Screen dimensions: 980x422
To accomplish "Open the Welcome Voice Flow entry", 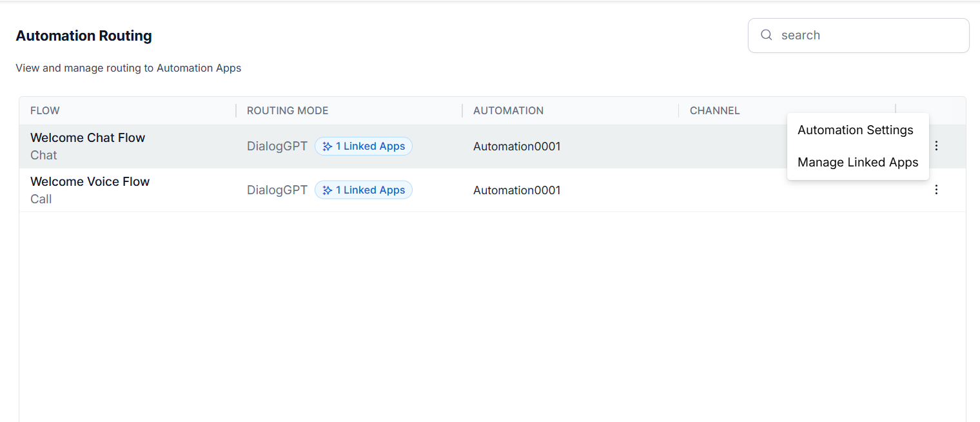I will pos(90,182).
